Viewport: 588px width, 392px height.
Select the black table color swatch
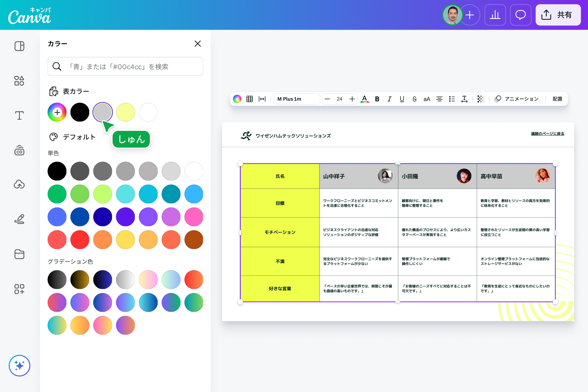pyautogui.click(x=80, y=112)
